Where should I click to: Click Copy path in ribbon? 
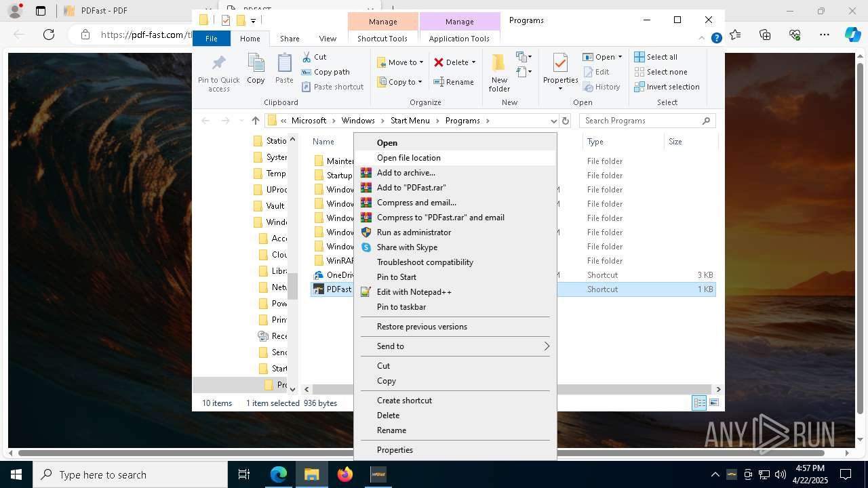325,72
